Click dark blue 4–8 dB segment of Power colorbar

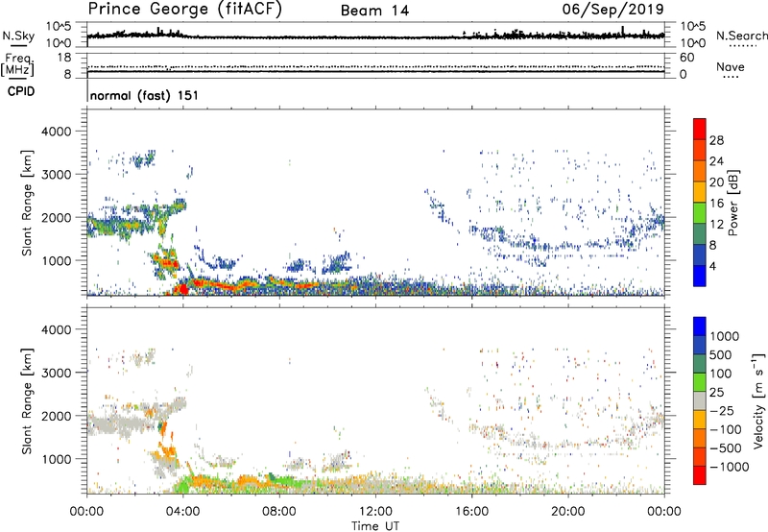pyautogui.click(x=700, y=254)
